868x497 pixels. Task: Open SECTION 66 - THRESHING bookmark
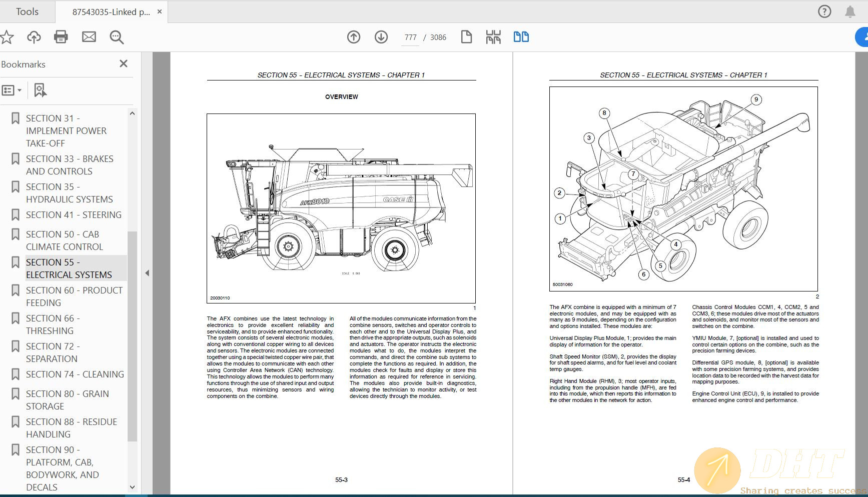pos(53,324)
